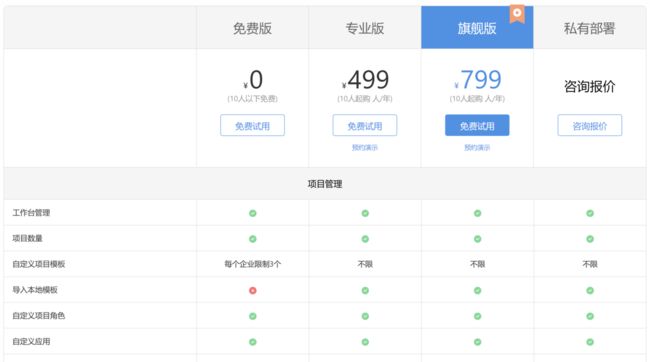Click green check for 自定义应用 私有部署
This screenshot has height=362, width=650.
coord(590,342)
